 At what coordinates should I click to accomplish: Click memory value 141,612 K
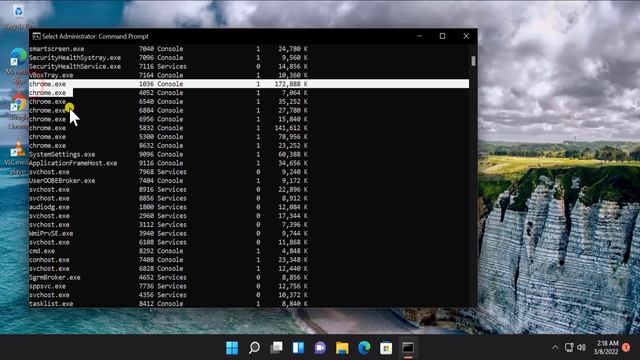291,128
